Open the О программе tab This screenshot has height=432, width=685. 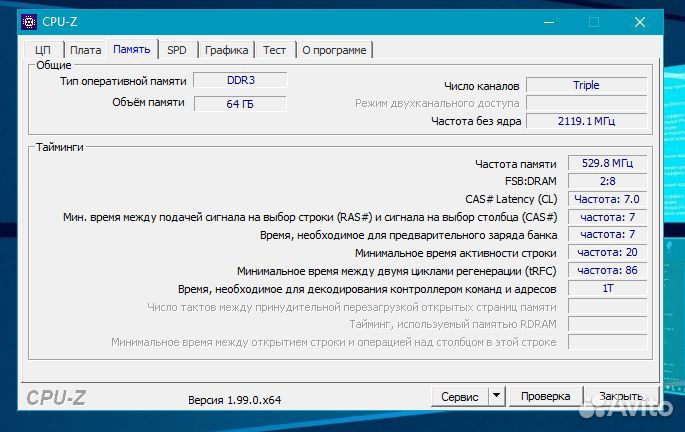tap(334, 50)
